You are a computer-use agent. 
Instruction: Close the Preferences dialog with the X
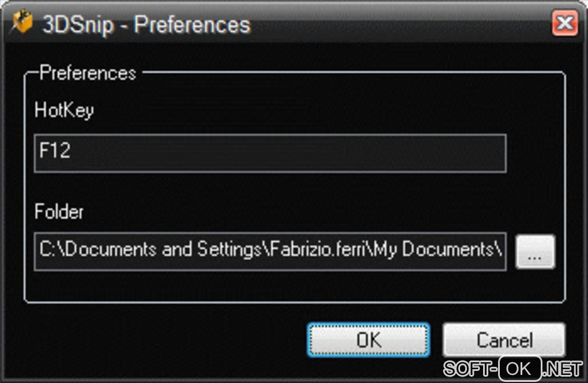click(x=565, y=24)
